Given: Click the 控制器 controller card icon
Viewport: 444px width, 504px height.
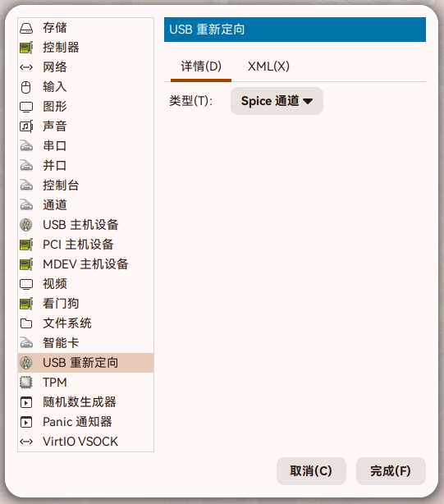Looking at the screenshot, I should point(26,48).
